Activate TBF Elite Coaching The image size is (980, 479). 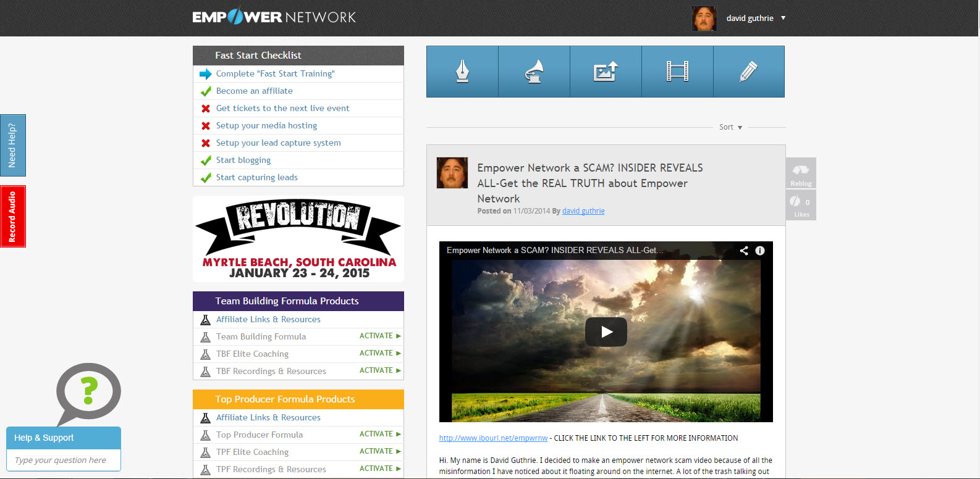[380, 353]
